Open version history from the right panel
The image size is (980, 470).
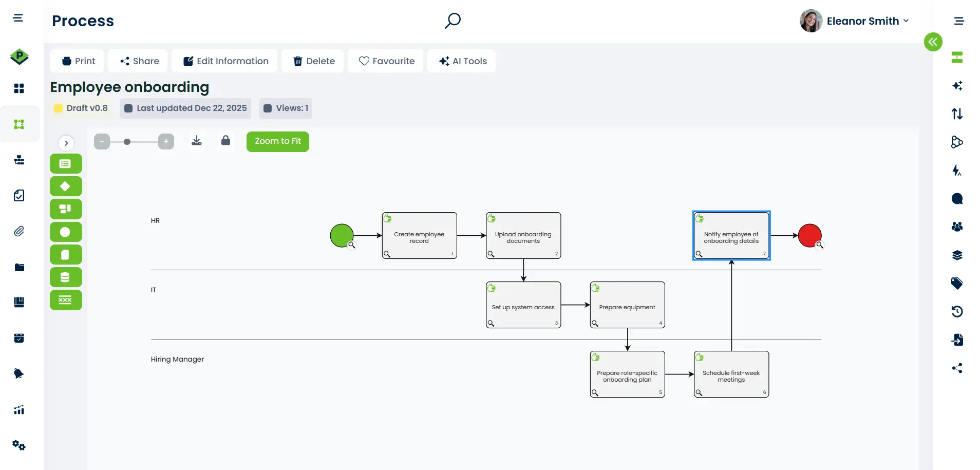point(957,311)
